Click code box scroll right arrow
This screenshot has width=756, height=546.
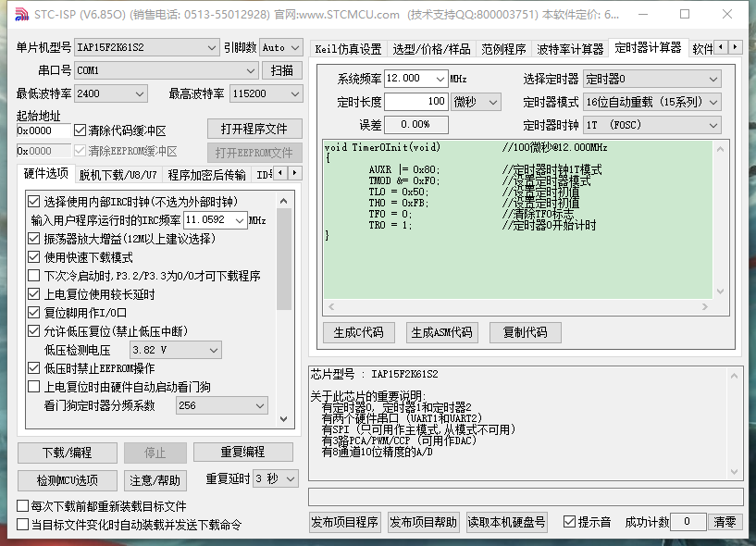coord(705,306)
